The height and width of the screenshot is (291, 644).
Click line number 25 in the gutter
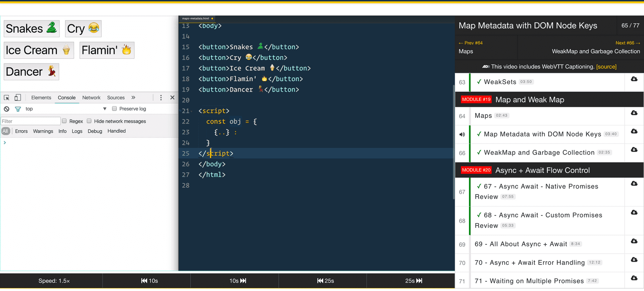coord(186,154)
